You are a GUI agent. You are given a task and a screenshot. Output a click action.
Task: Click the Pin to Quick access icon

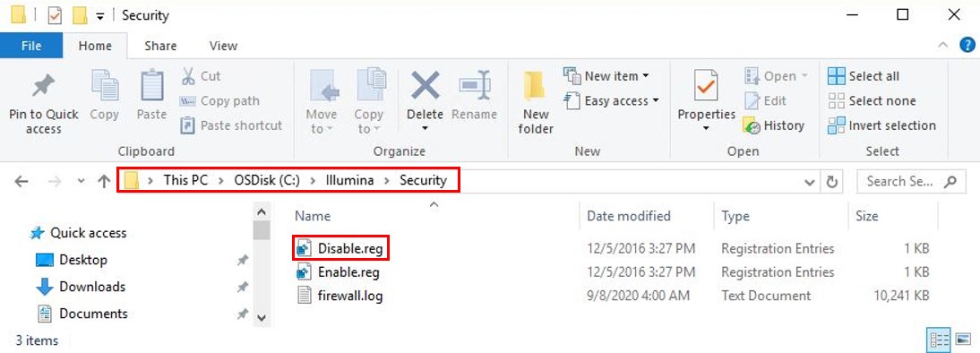pyautogui.click(x=44, y=86)
